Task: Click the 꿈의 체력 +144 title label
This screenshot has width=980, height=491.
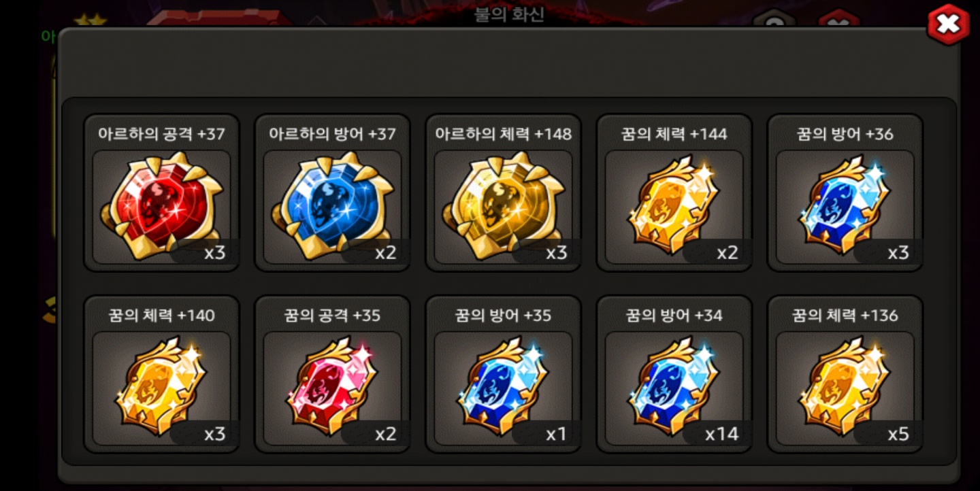Action: coord(674,134)
